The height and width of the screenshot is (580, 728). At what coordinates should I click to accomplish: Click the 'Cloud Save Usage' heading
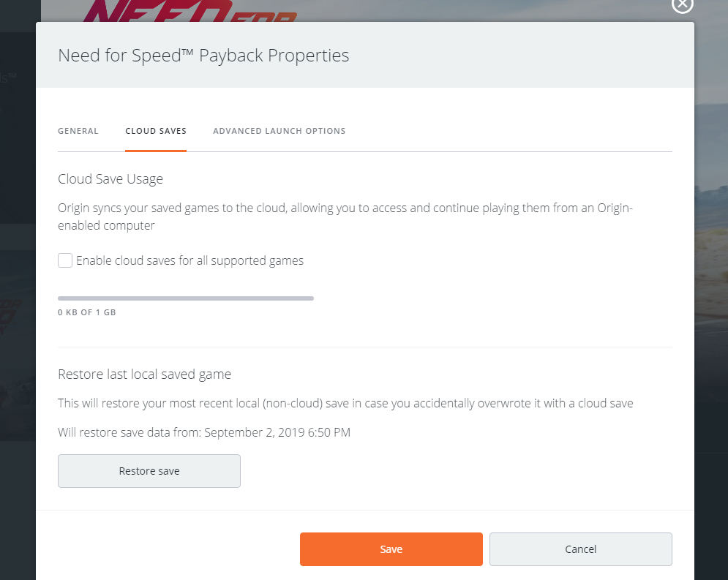[x=110, y=178]
